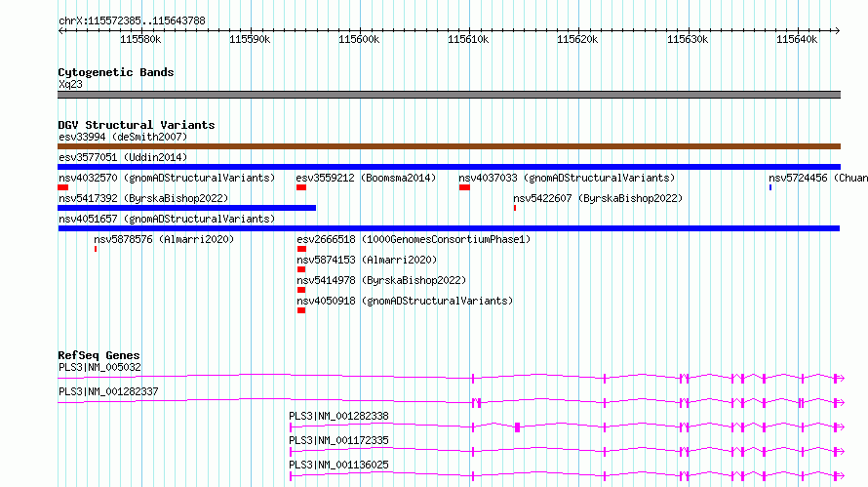868x487 pixels.
Task: Select the red esv2666518 variant marker
Action: tap(301, 249)
